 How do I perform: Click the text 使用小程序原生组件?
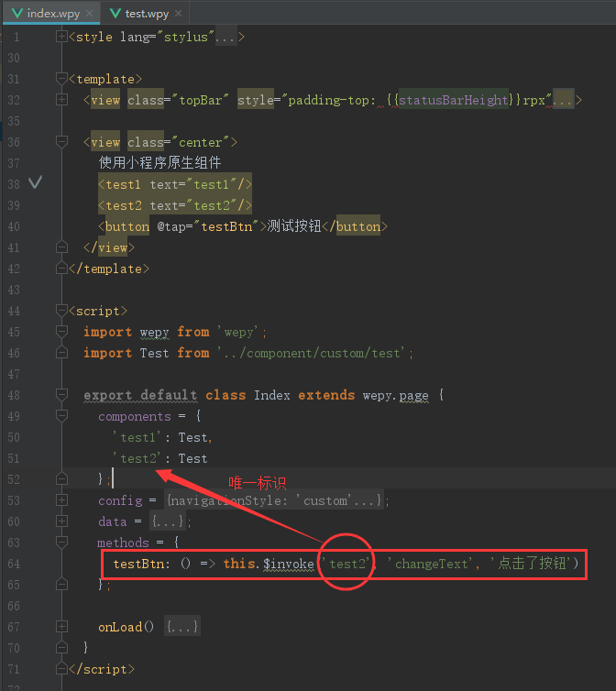click(159, 162)
